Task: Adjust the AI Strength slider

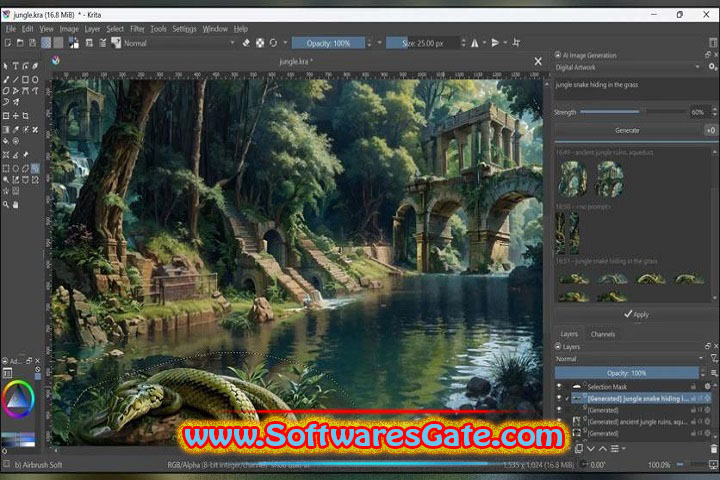Action: point(633,112)
